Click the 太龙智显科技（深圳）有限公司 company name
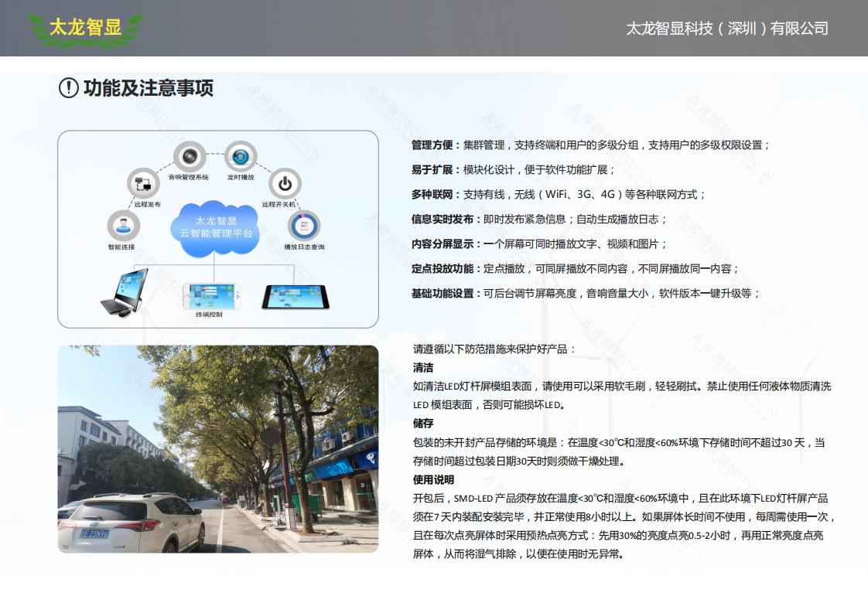The image size is (868, 613). (x=726, y=29)
